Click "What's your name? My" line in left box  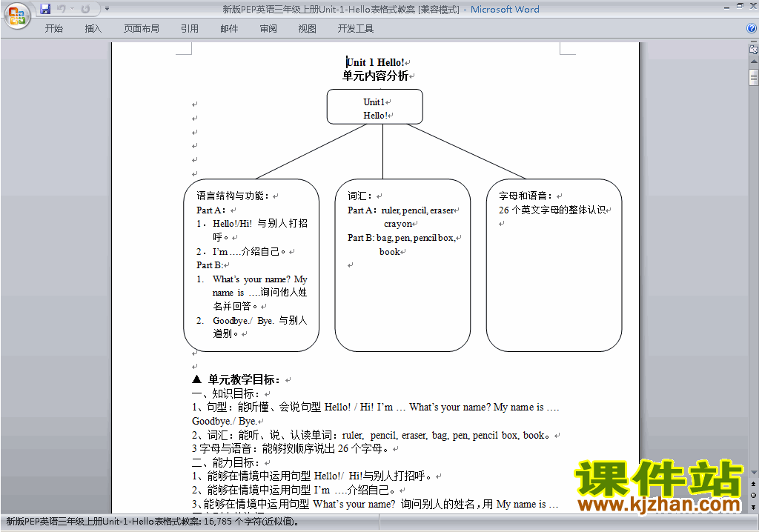coord(252,279)
